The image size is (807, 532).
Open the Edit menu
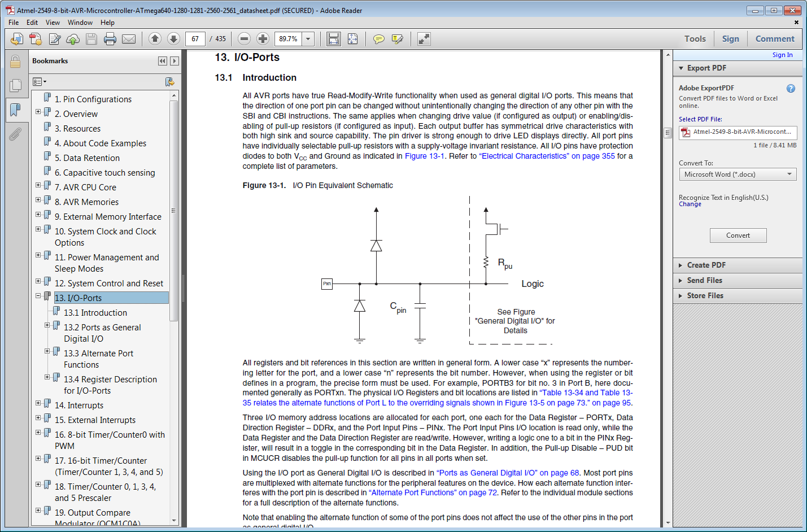click(32, 23)
